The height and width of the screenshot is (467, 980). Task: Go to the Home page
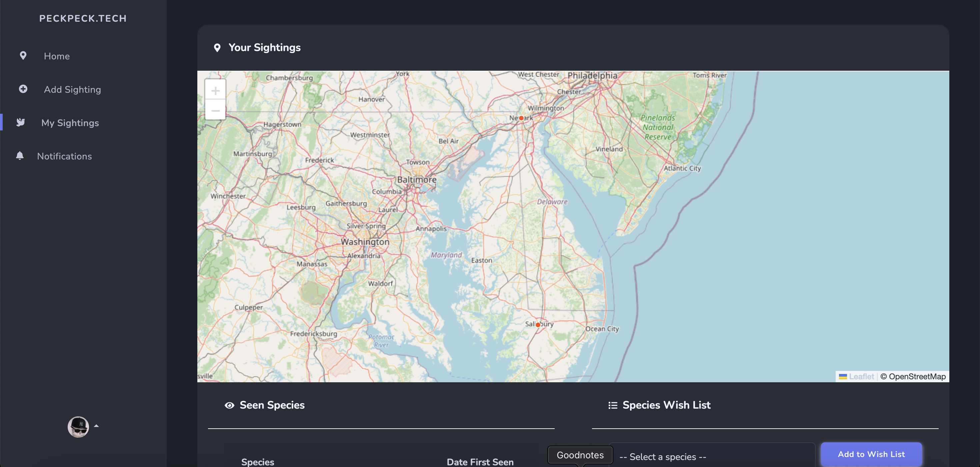tap(57, 56)
